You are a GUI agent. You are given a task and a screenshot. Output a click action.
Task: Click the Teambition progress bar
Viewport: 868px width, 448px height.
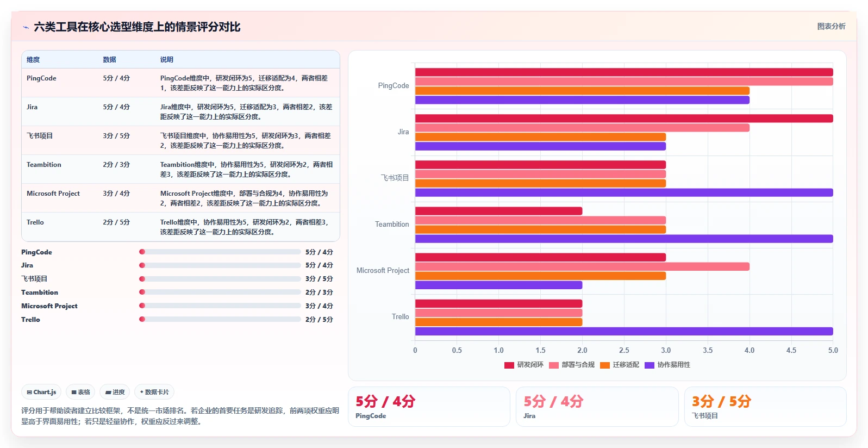[220, 292]
